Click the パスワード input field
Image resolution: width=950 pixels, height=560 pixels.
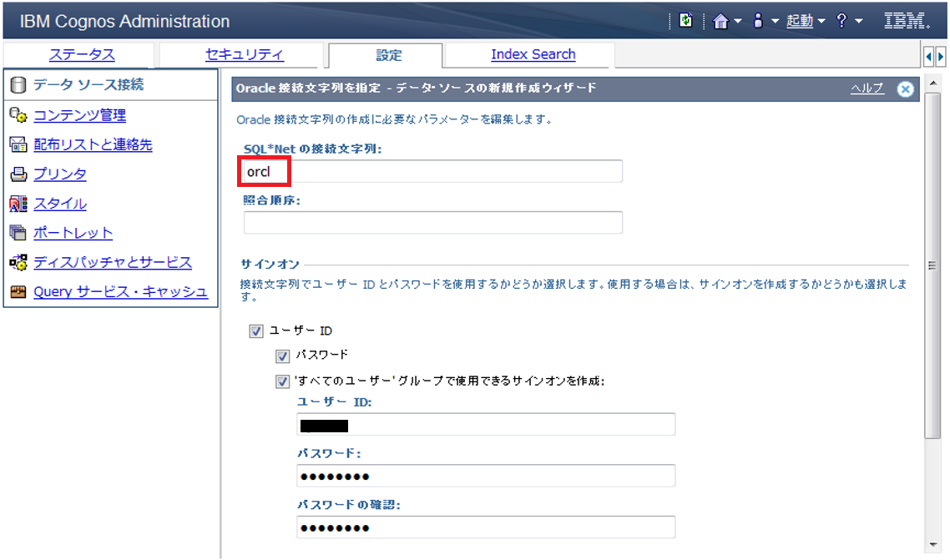[486, 476]
